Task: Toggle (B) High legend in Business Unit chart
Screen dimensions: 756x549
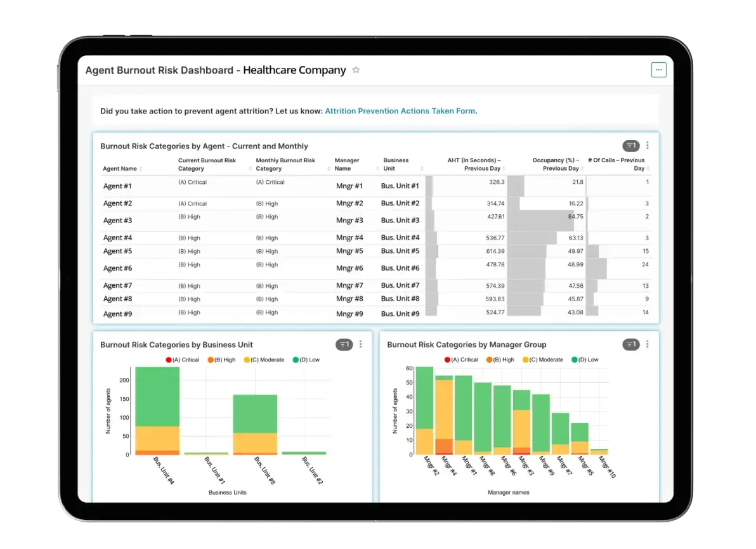Action: point(221,360)
